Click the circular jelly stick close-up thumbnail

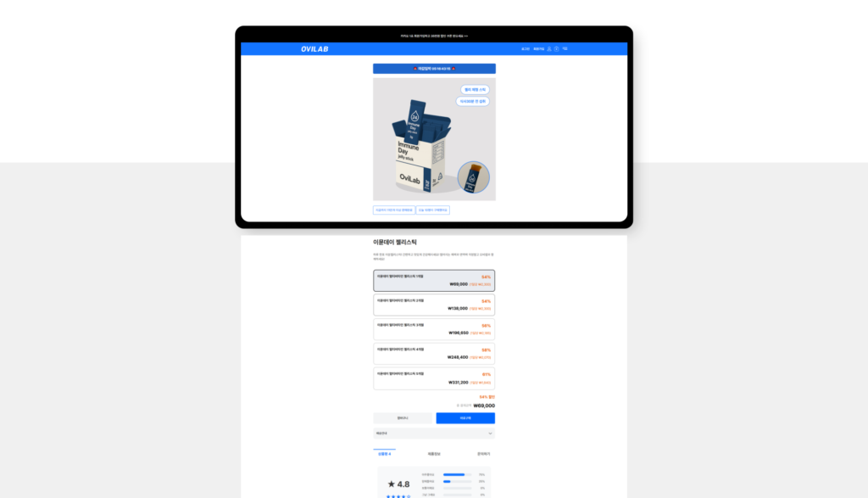pos(473,178)
